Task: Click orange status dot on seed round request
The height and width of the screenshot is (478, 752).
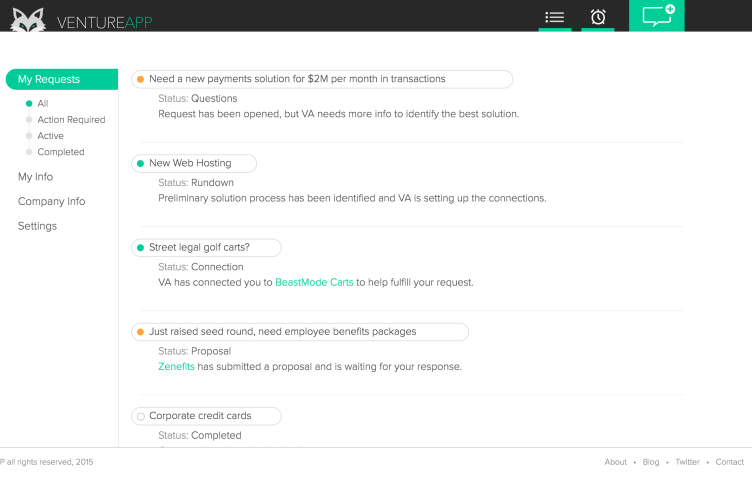Action: [x=140, y=331]
